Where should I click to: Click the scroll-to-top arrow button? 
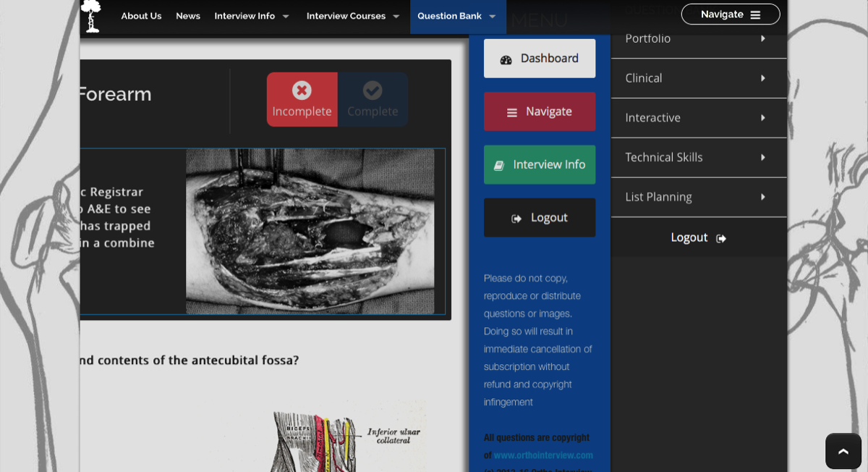843,451
